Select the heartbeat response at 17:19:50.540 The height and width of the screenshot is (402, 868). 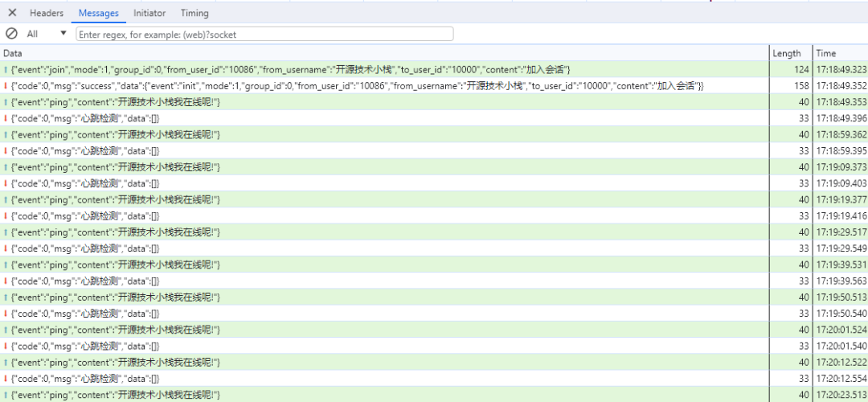tap(434, 313)
